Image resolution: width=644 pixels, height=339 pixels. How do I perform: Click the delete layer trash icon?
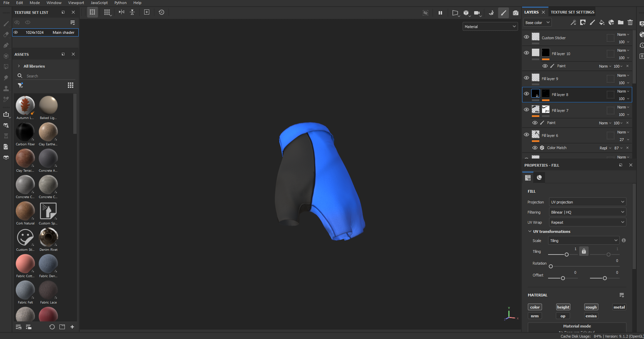pyautogui.click(x=630, y=23)
